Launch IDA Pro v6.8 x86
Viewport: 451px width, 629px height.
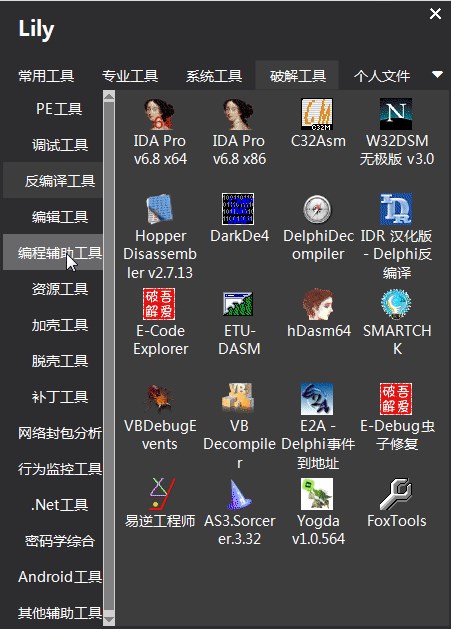click(x=239, y=132)
